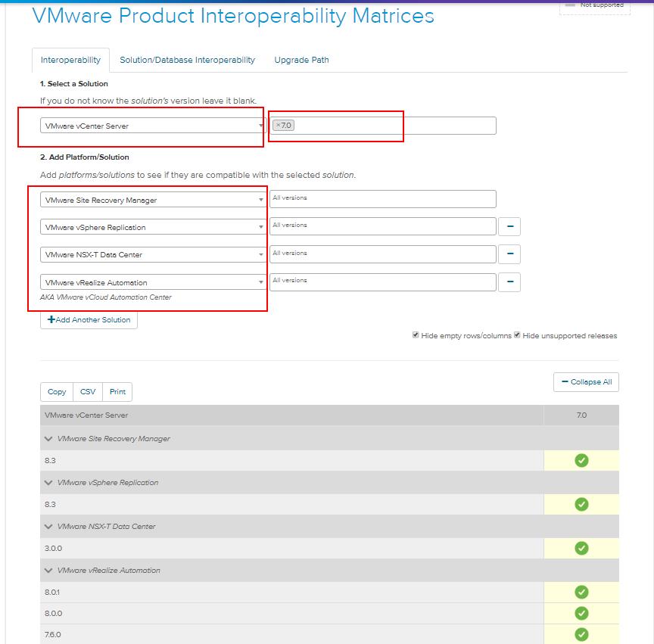Click the 8.0.1 version row label
Screen dimensions: 654x644
[x=52, y=592]
